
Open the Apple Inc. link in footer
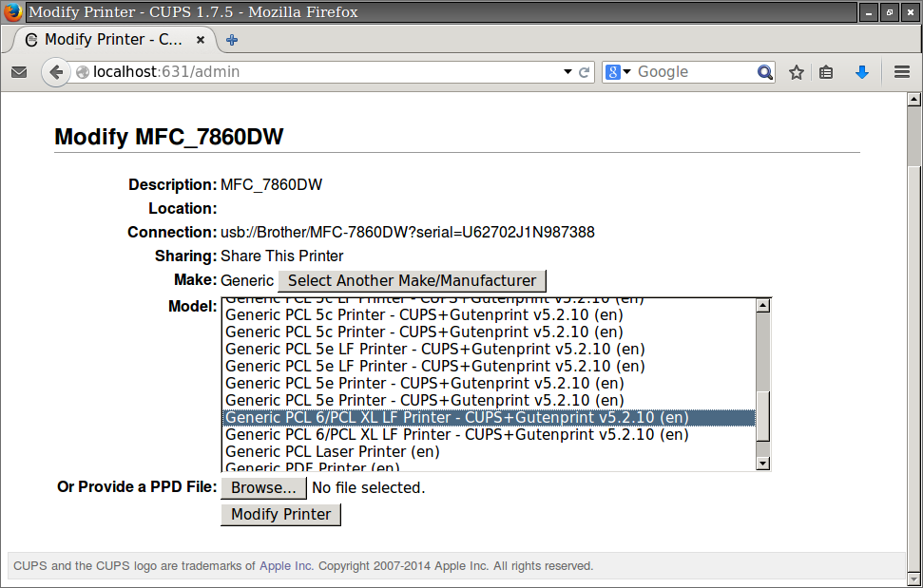tap(287, 565)
